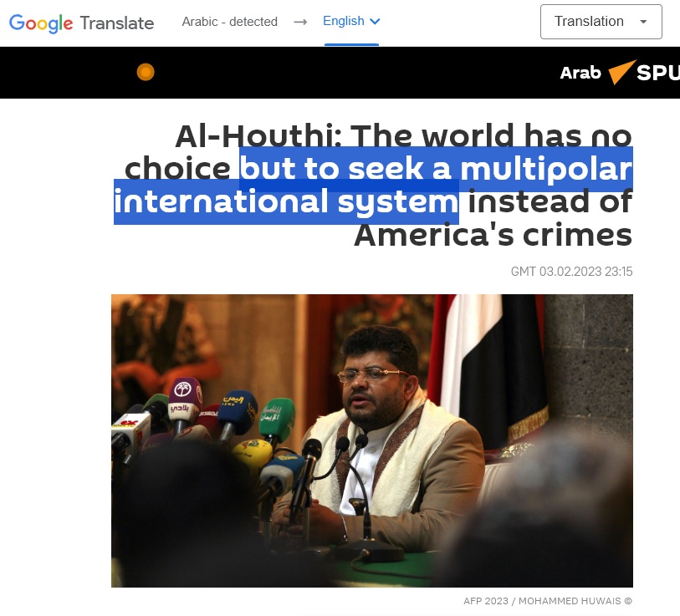Click the highlighted 'multipolar' text
The height and width of the screenshot is (616, 680).
click(x=546, y=169)
